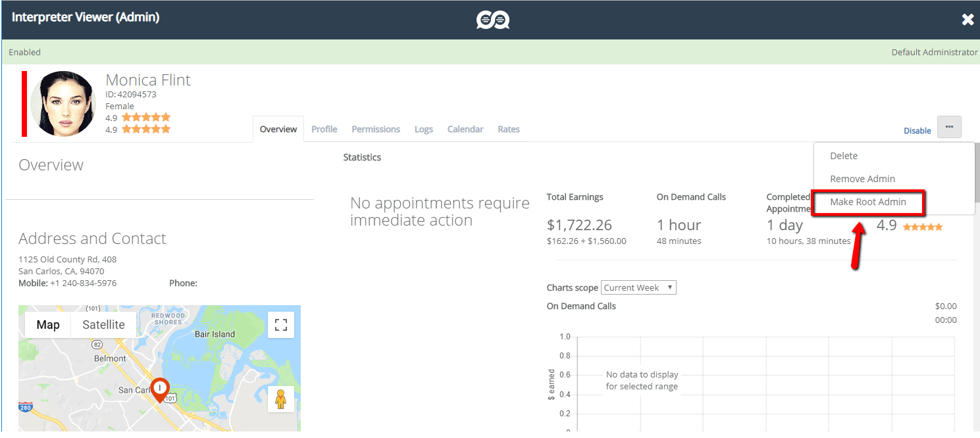Open the Calendar tab
The width and height of the screenshot is (980, 438).
pos(465,130)
